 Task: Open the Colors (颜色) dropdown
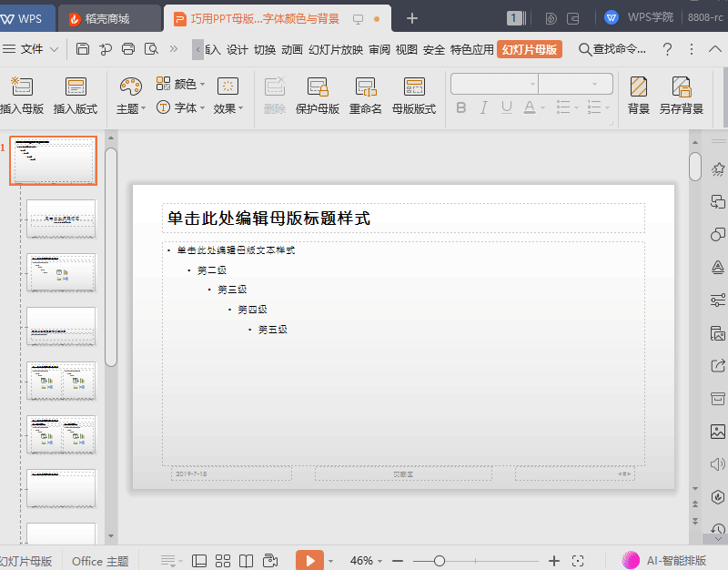[x=180, y=84]
